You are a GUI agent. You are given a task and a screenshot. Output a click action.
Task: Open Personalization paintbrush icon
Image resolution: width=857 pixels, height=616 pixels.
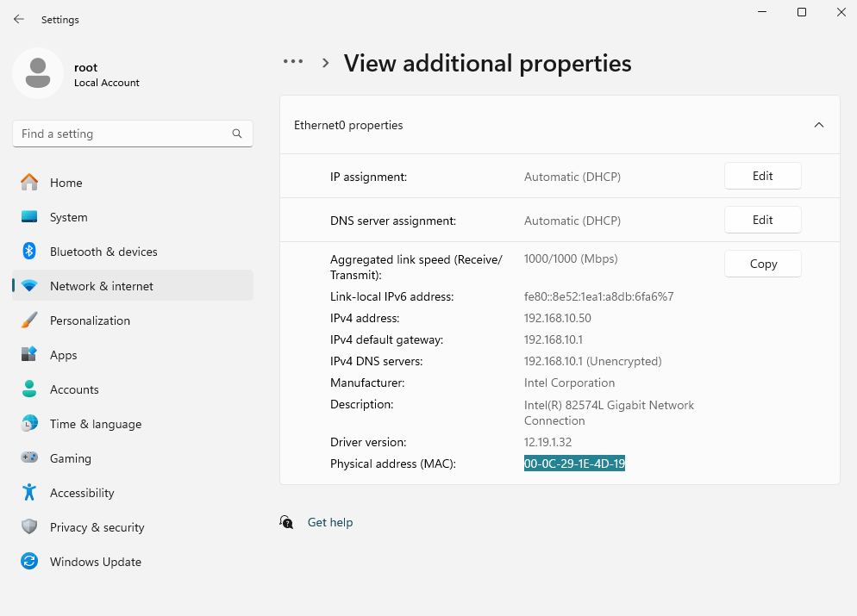click(x=29, y=320)
